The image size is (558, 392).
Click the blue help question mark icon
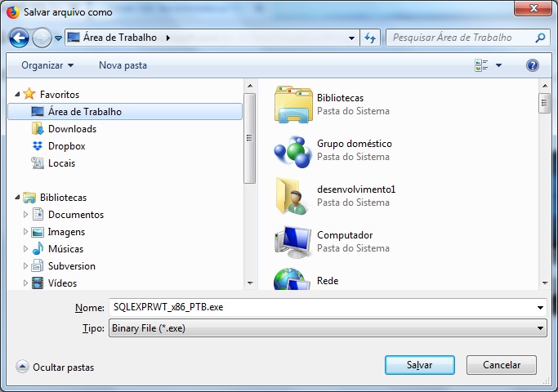tap(533, 65)
